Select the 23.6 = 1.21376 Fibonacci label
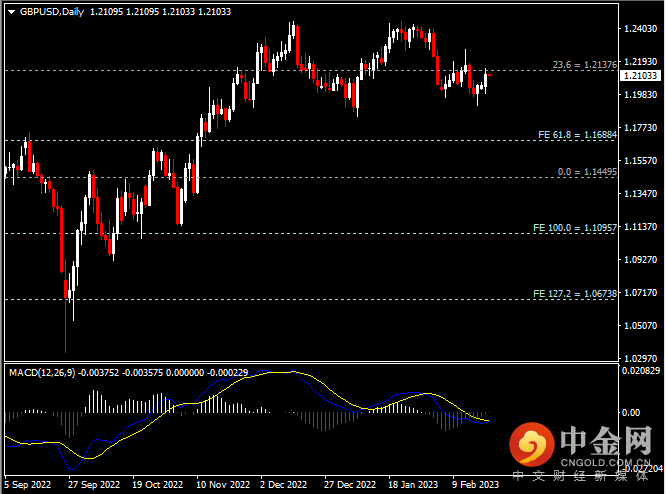This screenshot has height=494, width=666. click(583, 65)
